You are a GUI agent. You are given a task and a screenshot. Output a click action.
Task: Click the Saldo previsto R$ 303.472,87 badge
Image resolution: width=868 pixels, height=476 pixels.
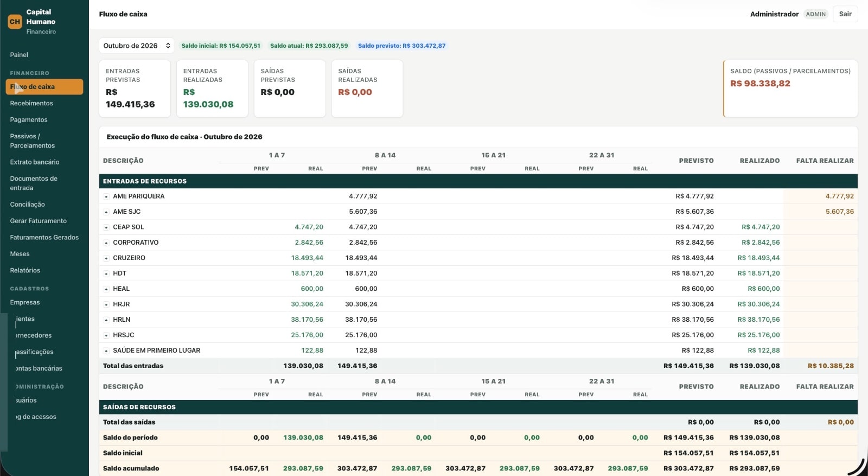click(x=401, y=46)
